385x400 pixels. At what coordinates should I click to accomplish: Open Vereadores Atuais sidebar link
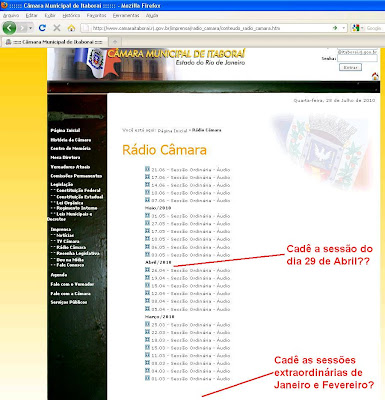tap(70, 167)
